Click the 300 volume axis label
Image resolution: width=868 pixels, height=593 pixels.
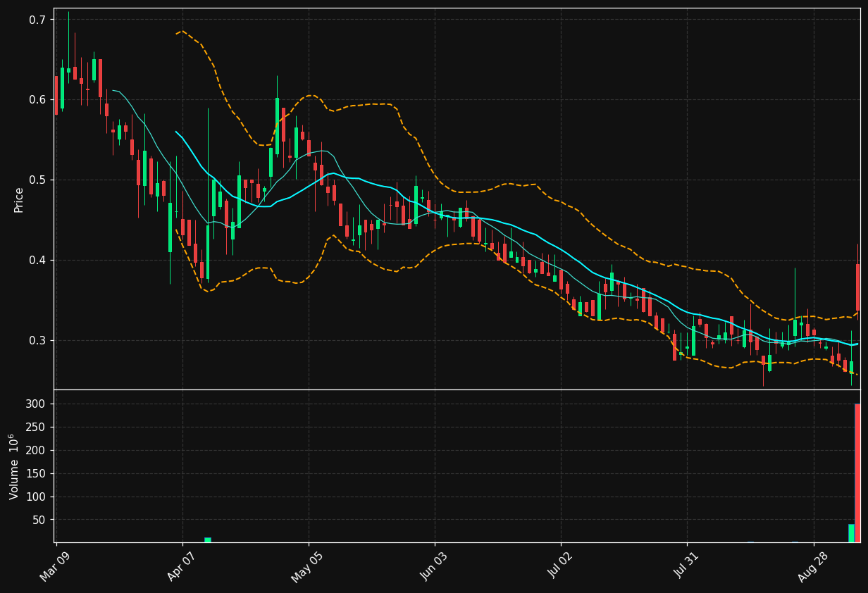tap(37, 404)
